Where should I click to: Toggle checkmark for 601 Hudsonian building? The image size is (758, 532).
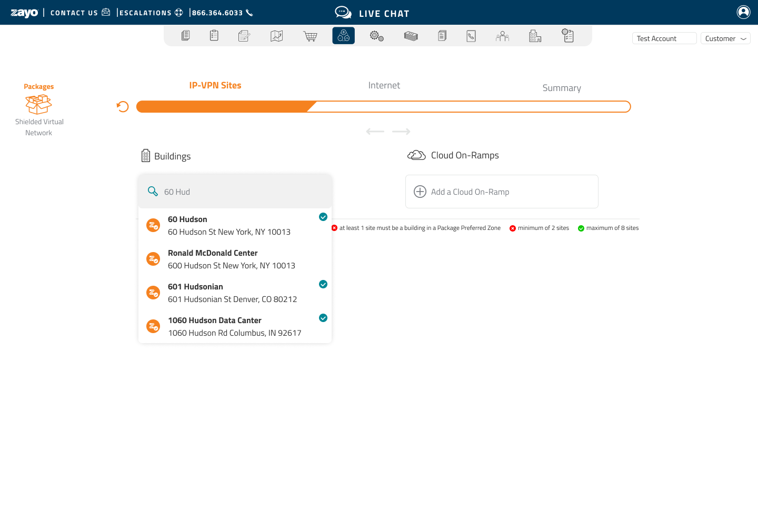pos(323,284)
